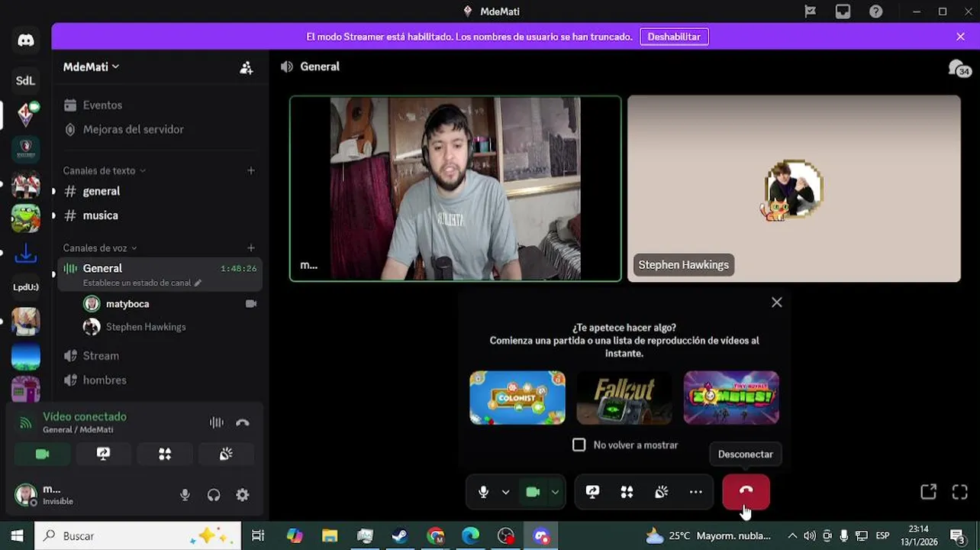Open the chat bubble showing 34 messages

(959, 69)
